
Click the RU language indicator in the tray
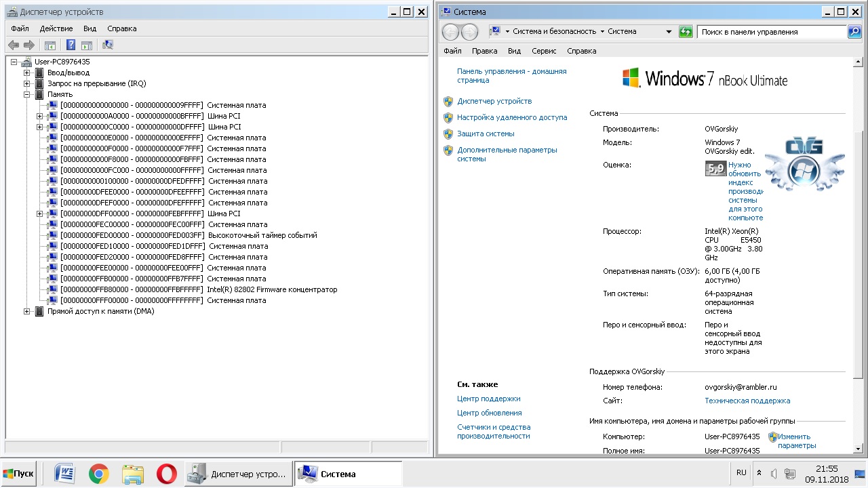[741, 472]
